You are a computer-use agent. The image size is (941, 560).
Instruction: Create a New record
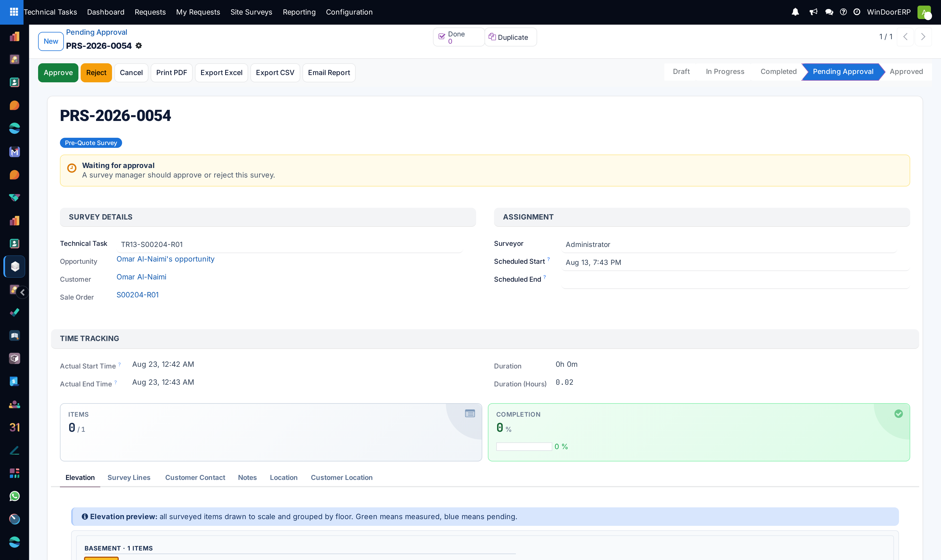51,41
